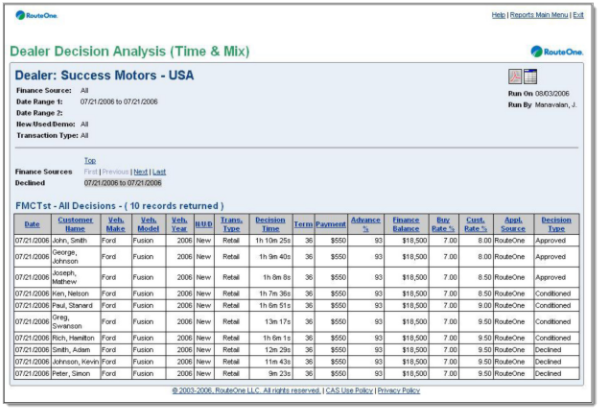Click Date Range 1 value

point(119,102)
